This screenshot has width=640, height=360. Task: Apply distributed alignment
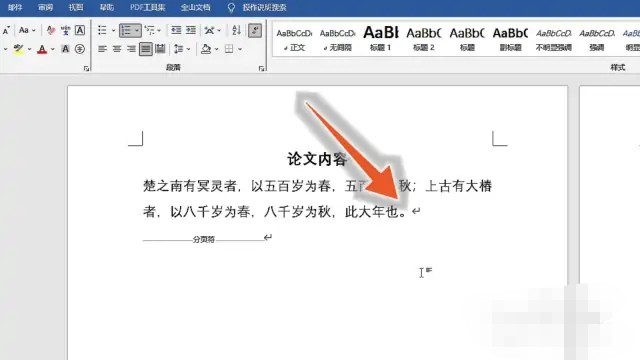pyautogui.click(x=160, y=49)
